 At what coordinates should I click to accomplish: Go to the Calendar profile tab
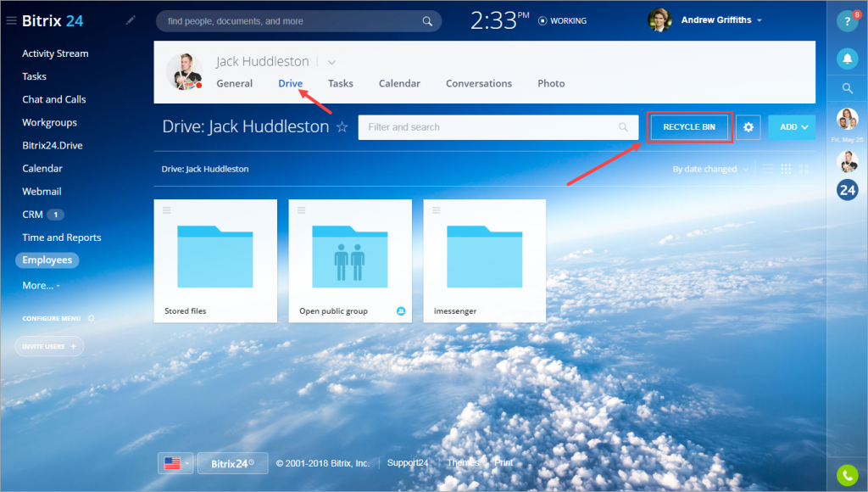tap(399, 84)
